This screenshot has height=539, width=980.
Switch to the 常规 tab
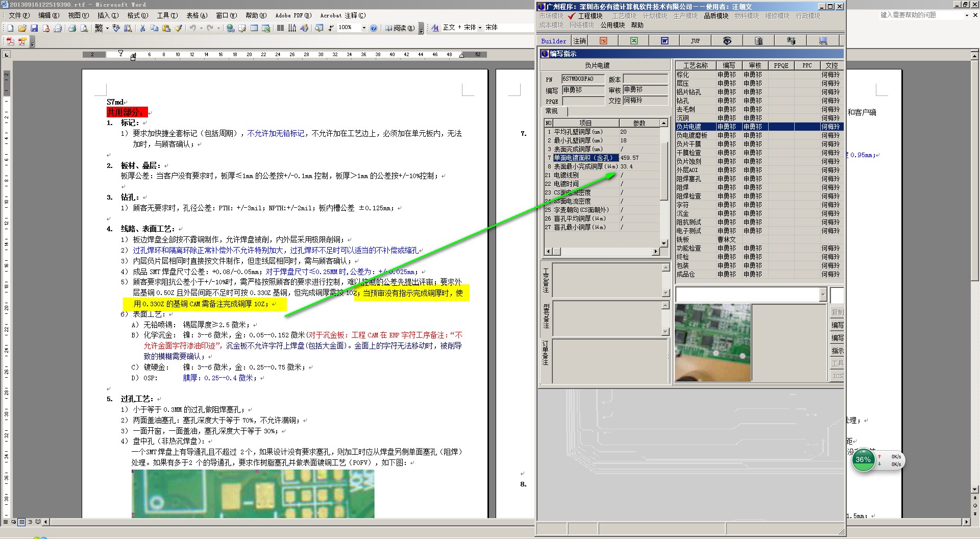point(552,111)
